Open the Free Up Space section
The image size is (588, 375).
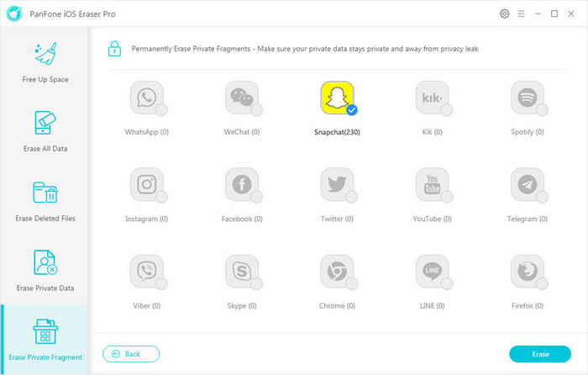coord(45,62)
